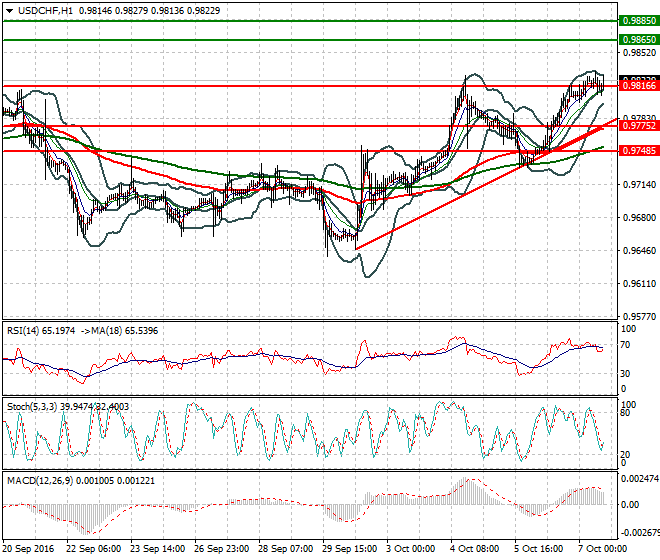The image size is (660, 560).
Task: Select the red 0.98166 resistance level label
Action: click(639, 86)
